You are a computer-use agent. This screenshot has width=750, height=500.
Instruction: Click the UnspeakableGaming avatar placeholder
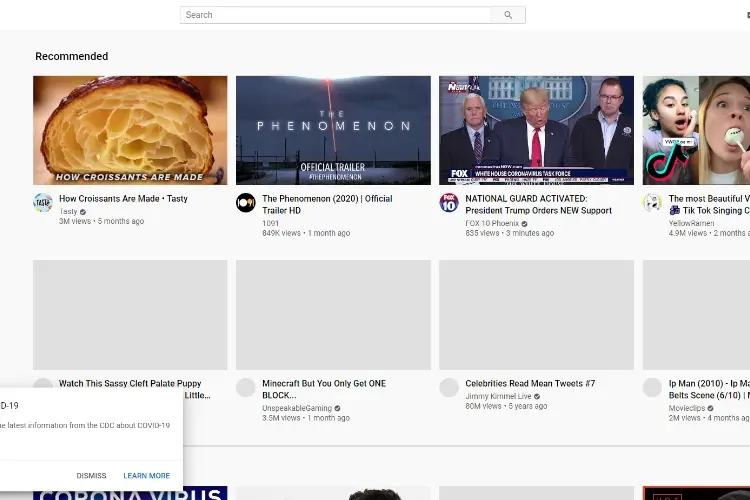coord(246,387)
